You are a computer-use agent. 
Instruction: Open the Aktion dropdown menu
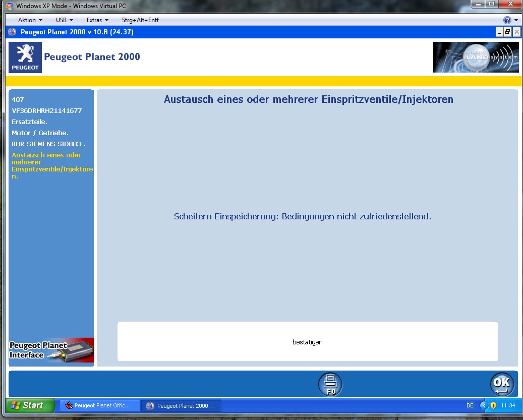(x=30, y=20)
